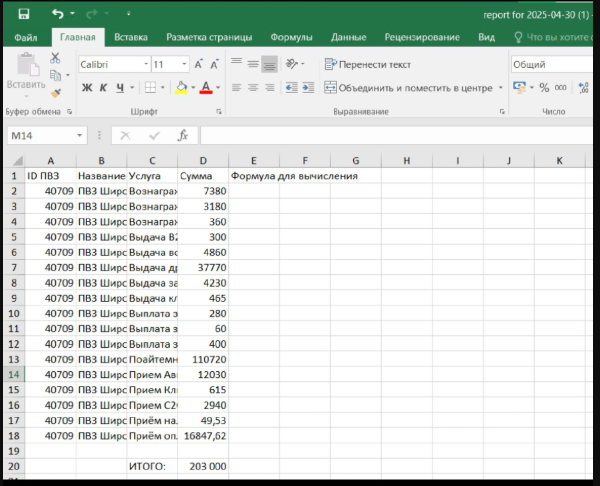Click the Что вы хотите search box
The image size is (600, 486).
553,38
